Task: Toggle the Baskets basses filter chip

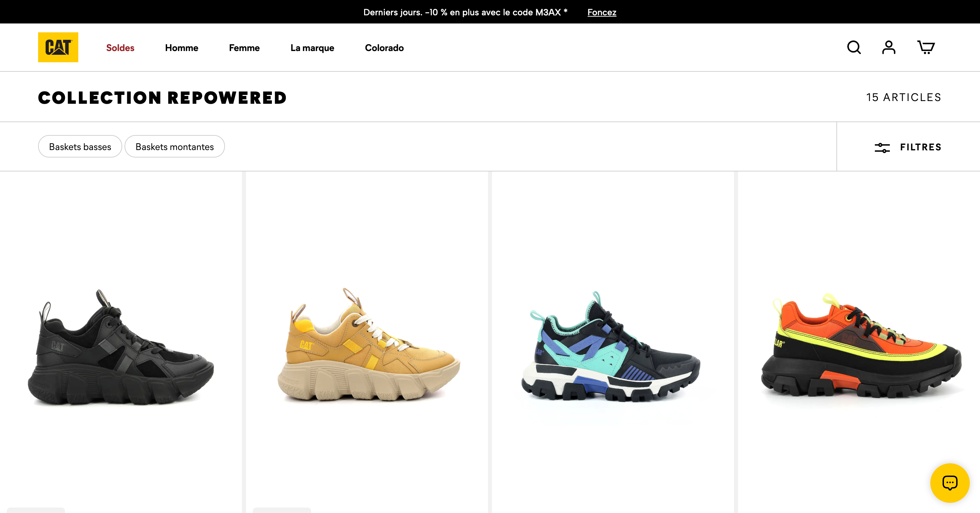Action: coord(80,147)
